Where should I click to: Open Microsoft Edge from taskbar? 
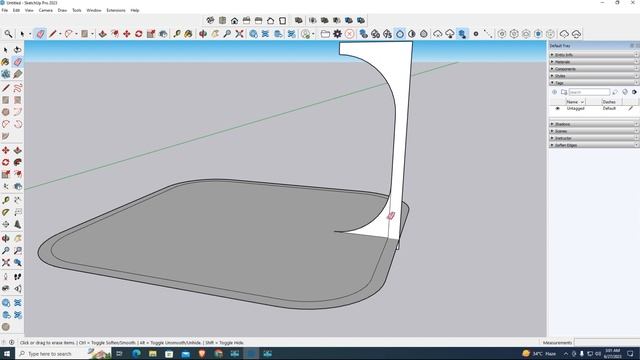(x=136, y=353)
